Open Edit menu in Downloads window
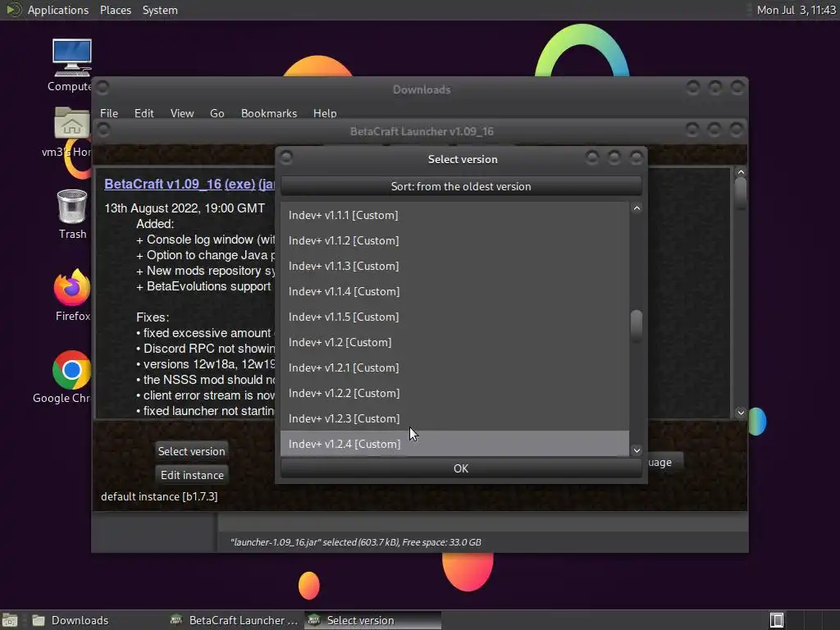This screenshot has width=840, height=630. pos(144,113)
